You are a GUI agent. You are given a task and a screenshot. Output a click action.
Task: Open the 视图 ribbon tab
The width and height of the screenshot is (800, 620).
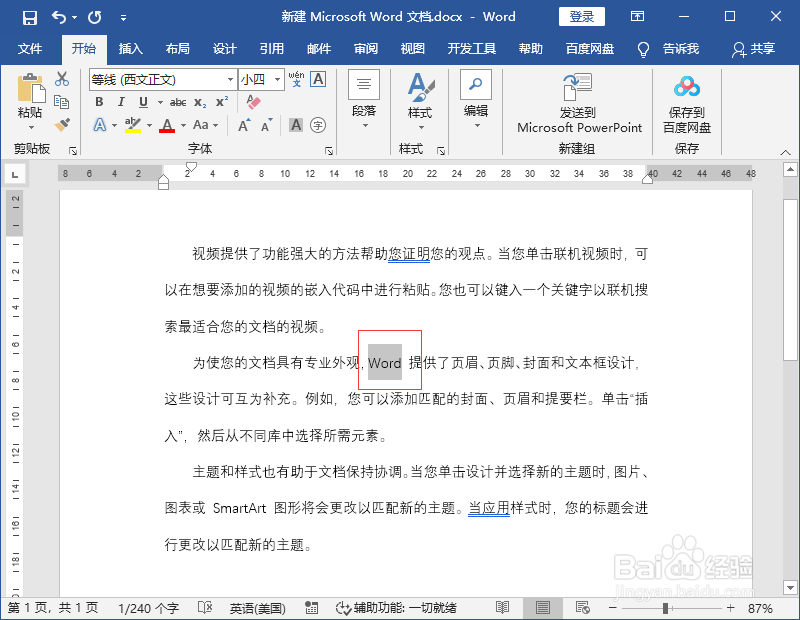point(412,48)
